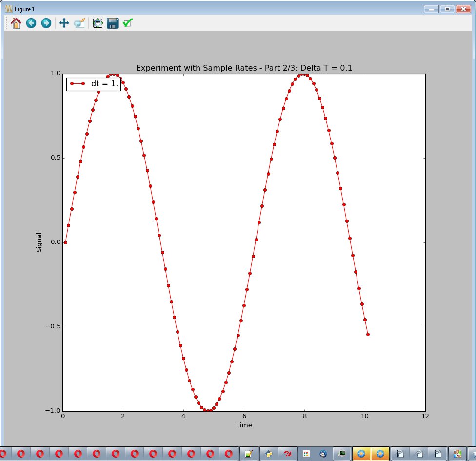Screen dimensions: 476x461
Task: Click the x-axis tick label '2'
Action: pos(123,416)
